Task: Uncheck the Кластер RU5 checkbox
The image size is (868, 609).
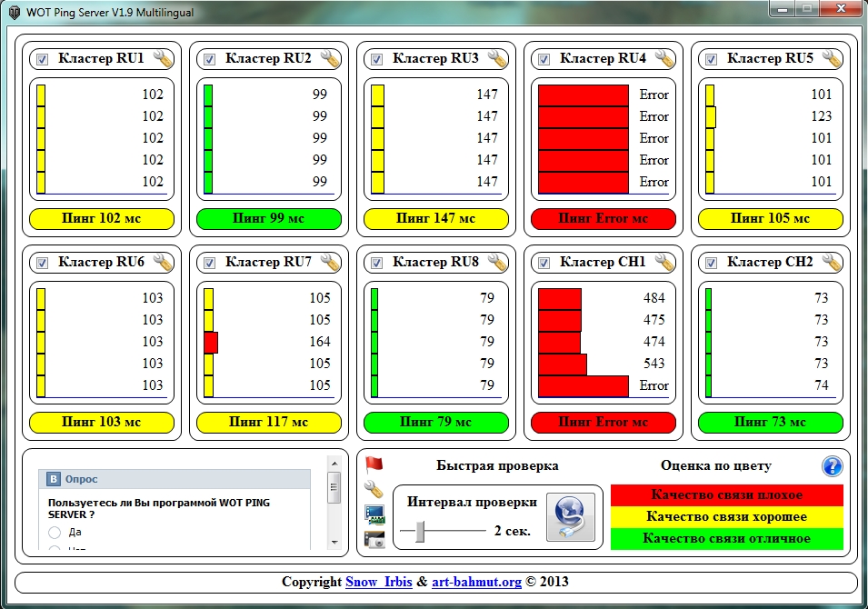Action: 711,60
